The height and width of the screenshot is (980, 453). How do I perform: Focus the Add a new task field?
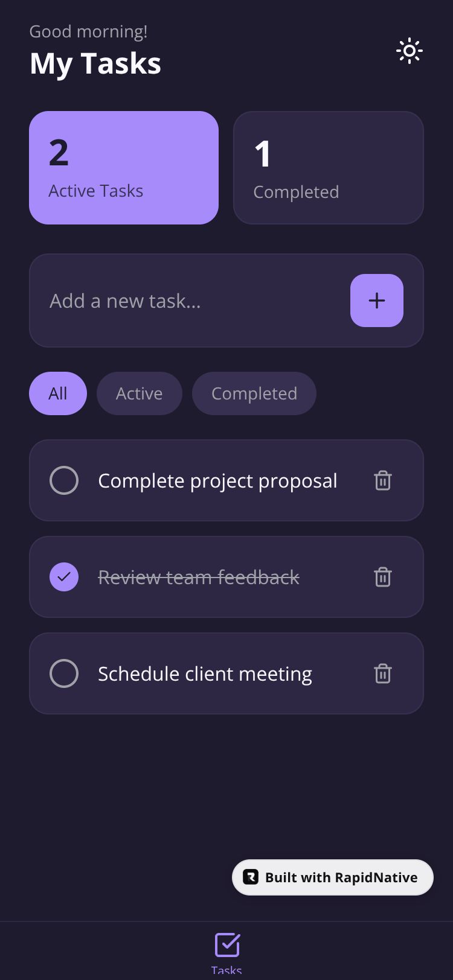(x=187, y=301)
